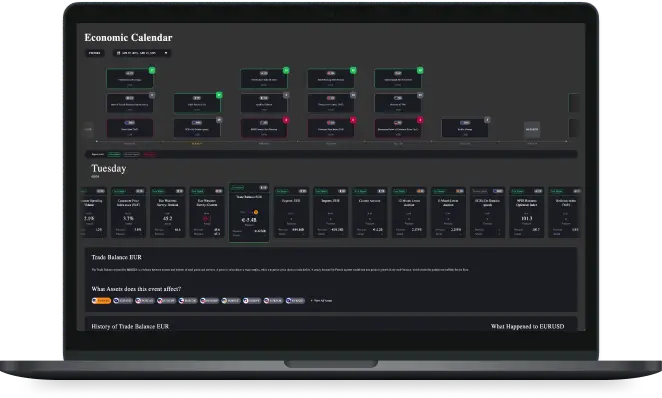Toggle the red high impact filter

pos(149,154)
